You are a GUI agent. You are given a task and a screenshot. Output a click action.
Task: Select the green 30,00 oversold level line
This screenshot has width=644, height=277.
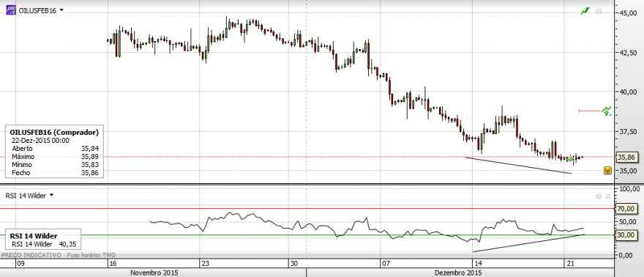(307, 235)
